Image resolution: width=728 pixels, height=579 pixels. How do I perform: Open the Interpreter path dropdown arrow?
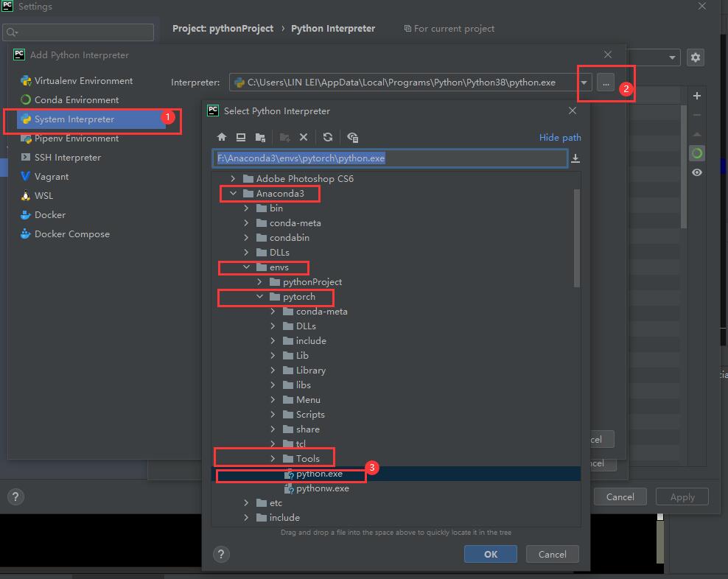[584, 83]
